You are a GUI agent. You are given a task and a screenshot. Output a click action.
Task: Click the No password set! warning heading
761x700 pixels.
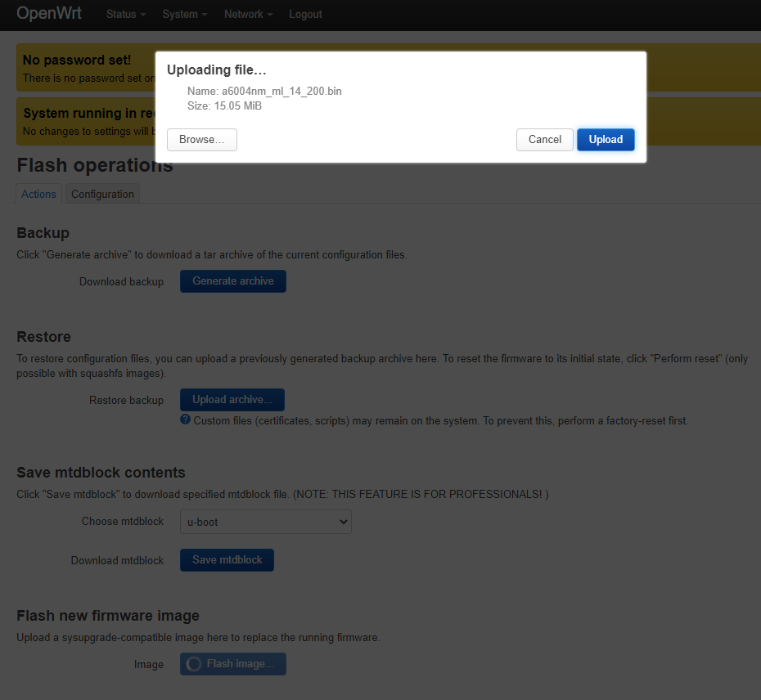pyautogui.click(x=77, y=61)
